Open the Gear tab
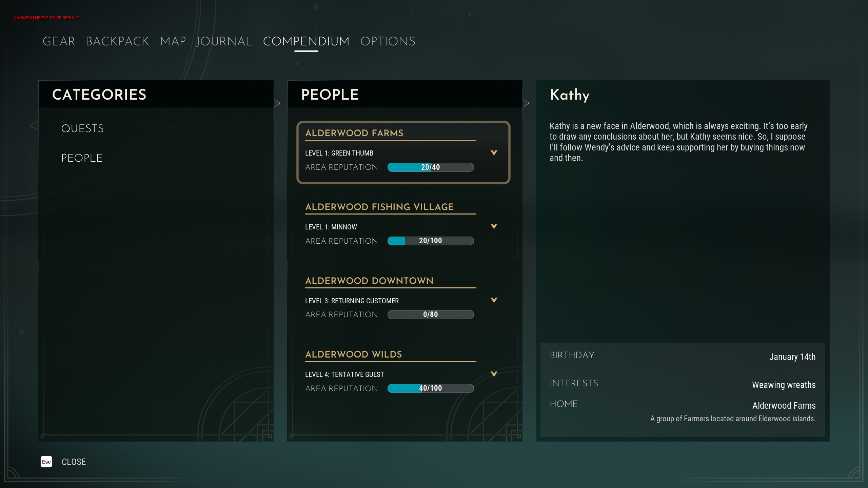This screenshot has height=488, width=868. point(59,41)
